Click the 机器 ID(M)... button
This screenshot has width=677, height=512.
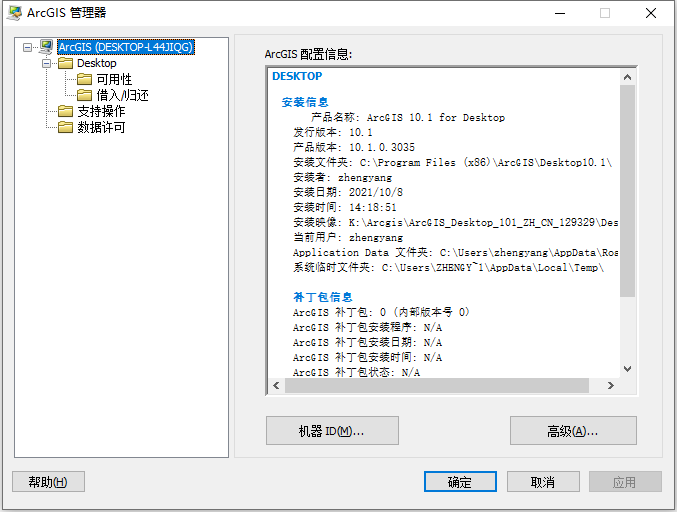(x=332, y=430)
